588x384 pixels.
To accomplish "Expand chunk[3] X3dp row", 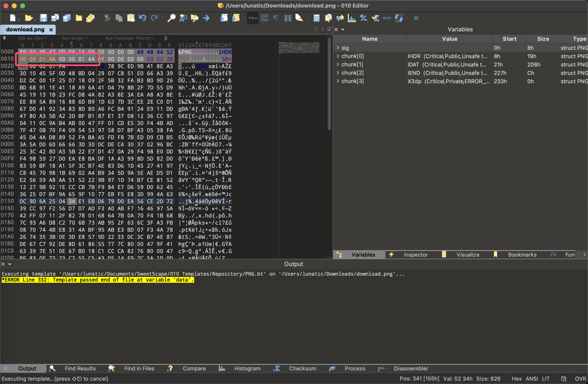I will tap(338, 81).
